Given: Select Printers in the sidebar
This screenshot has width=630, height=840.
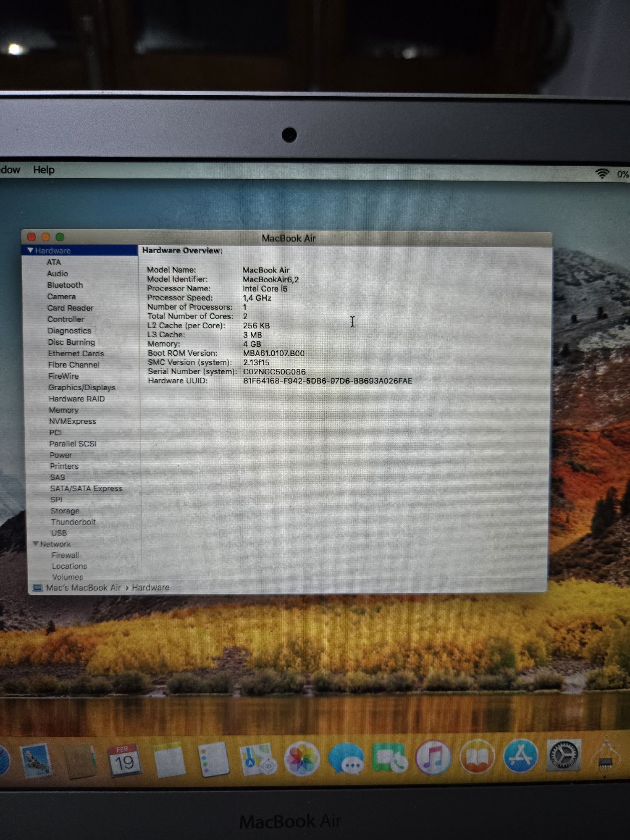Looking at the screenshot, I should click(x=64, y=466).
